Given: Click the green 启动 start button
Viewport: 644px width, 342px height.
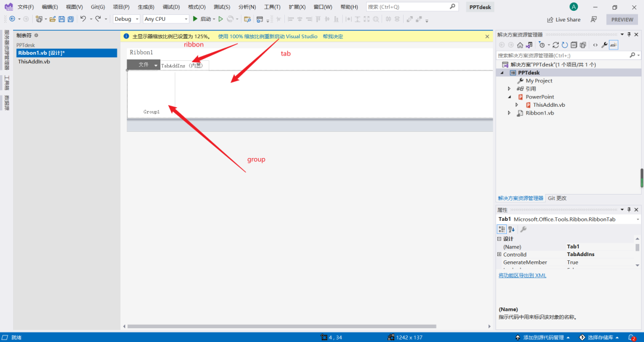Looking at the screenshot, I should [x=203, y=19].
